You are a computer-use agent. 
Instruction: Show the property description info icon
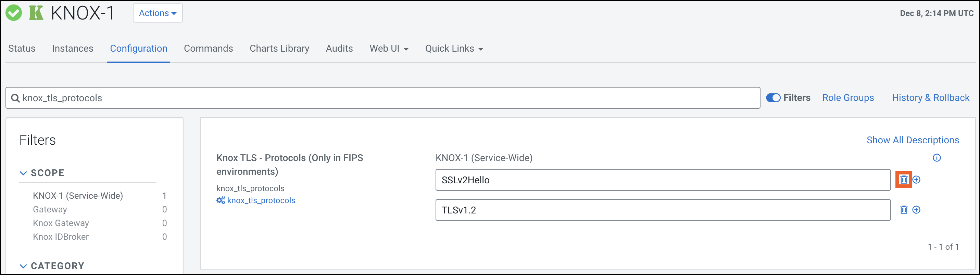pyautogui.click(x=937, y=158)
